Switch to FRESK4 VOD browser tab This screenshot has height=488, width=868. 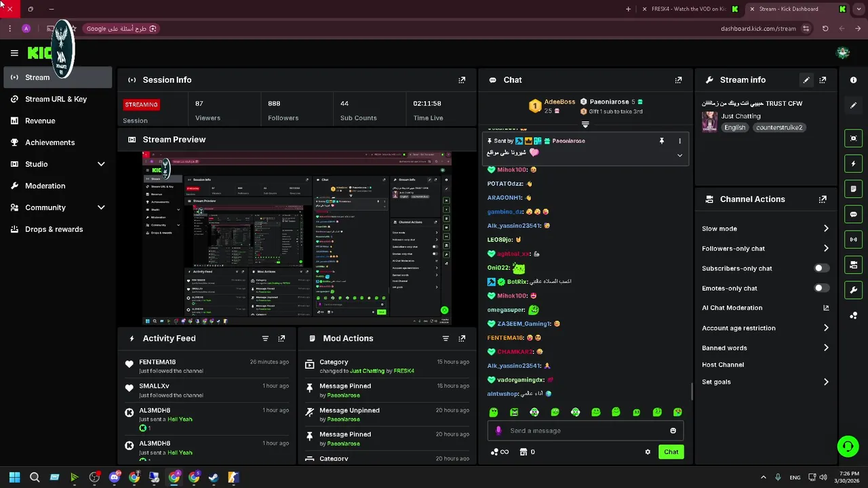pos(689,9)
